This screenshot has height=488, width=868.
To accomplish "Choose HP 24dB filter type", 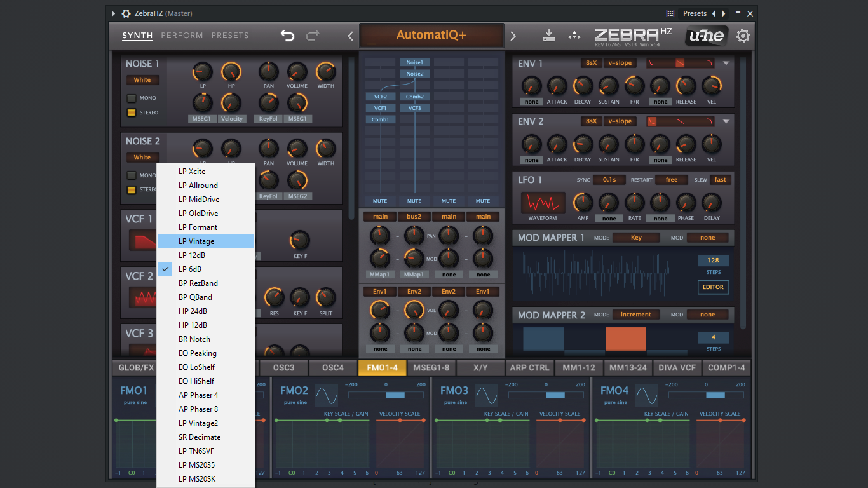I will pos(206,311).
